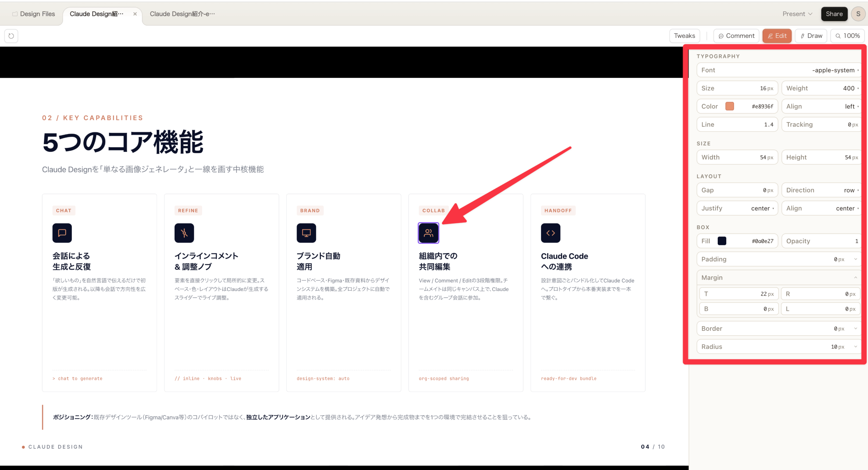Select the REFINE card's pin icon
This screenshot has width=868, height=470.
[x=184, y=233]
